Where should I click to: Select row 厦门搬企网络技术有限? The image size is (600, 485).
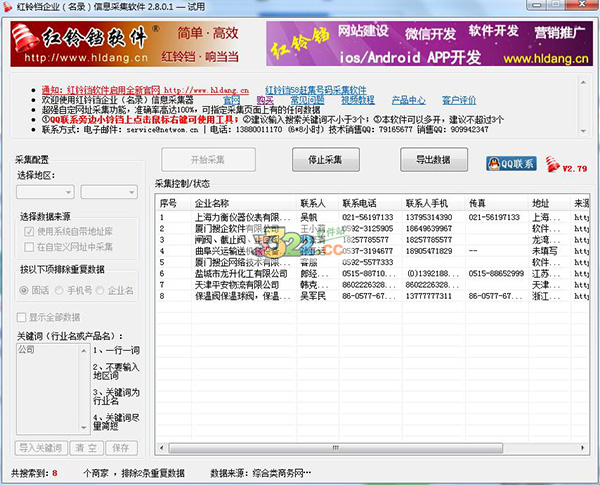point(372,263)
